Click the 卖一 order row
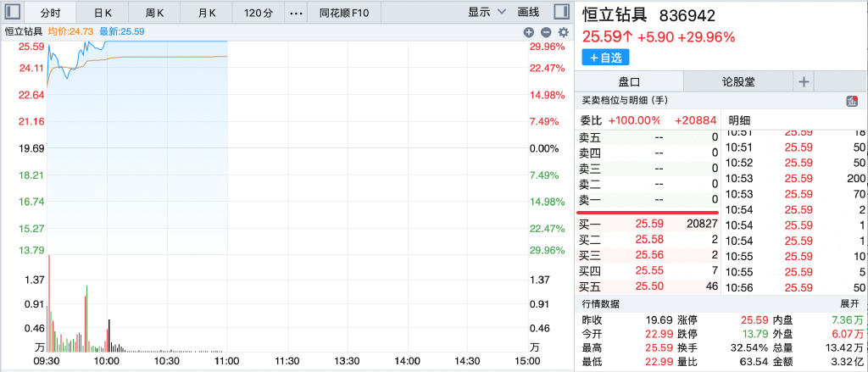868x372 pixels. click(x=648, y=199)
